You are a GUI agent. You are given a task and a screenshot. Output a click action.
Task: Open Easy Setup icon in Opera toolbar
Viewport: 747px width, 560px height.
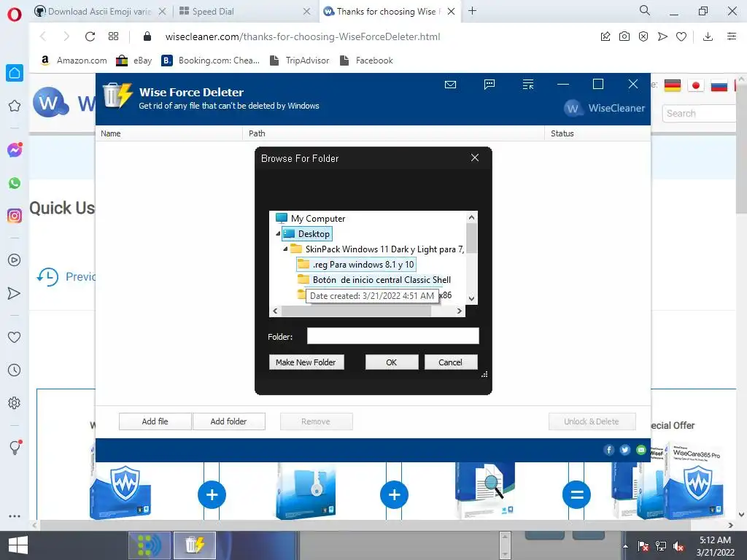[732, 36]
